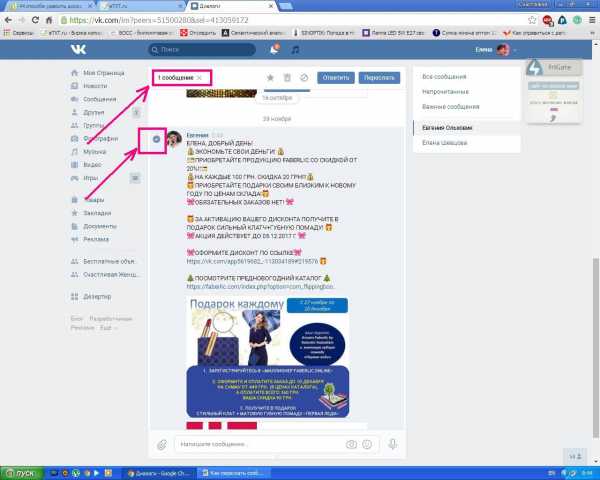Viewport: 600px width, 480px height.
Task: Open the Chrome hamburger menu
Action: [592, 20]
